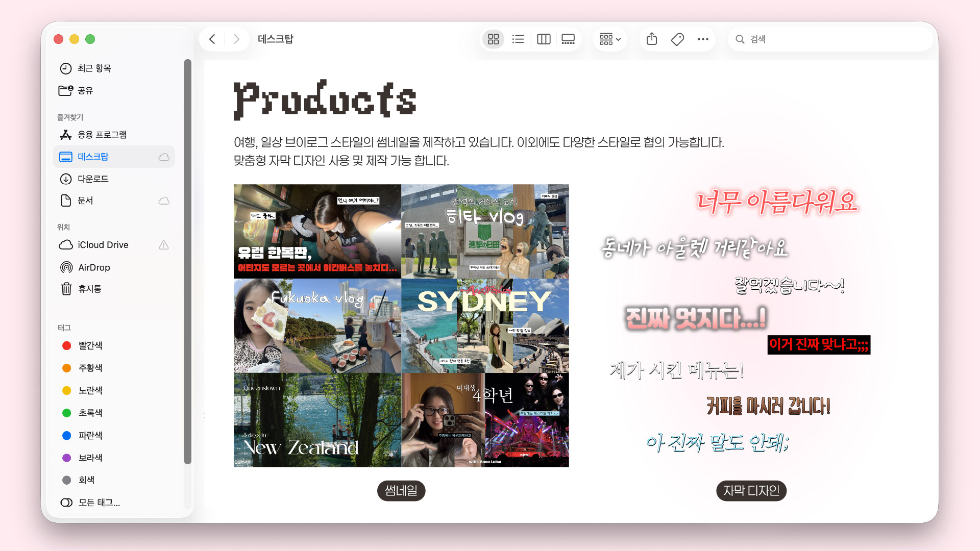Click the 데스크탑 window title
Viewport: 980px width, 551px height.
coord(276,39)
